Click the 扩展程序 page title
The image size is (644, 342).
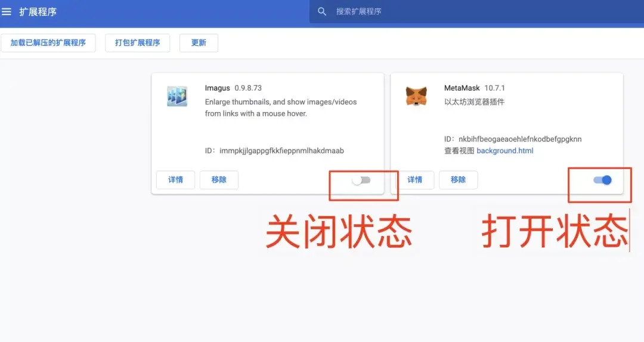(x=38, y=12)
